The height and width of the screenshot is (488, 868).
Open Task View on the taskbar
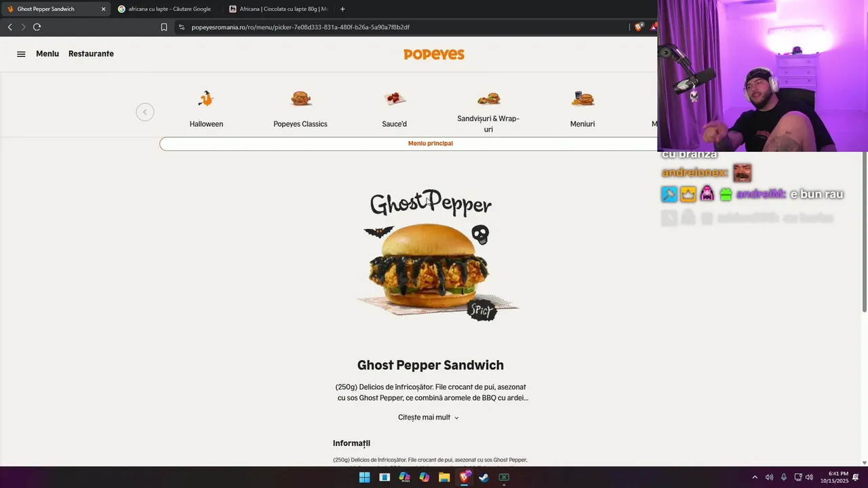point(384,477)
